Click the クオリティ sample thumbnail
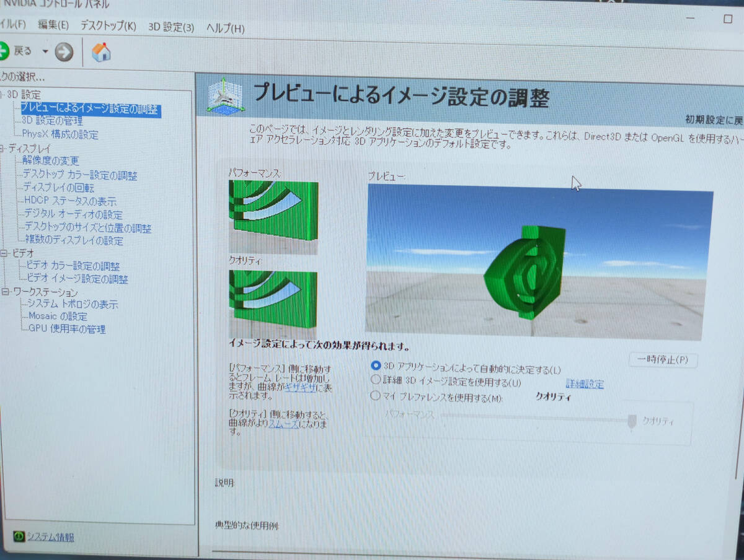 pos(273,304)
